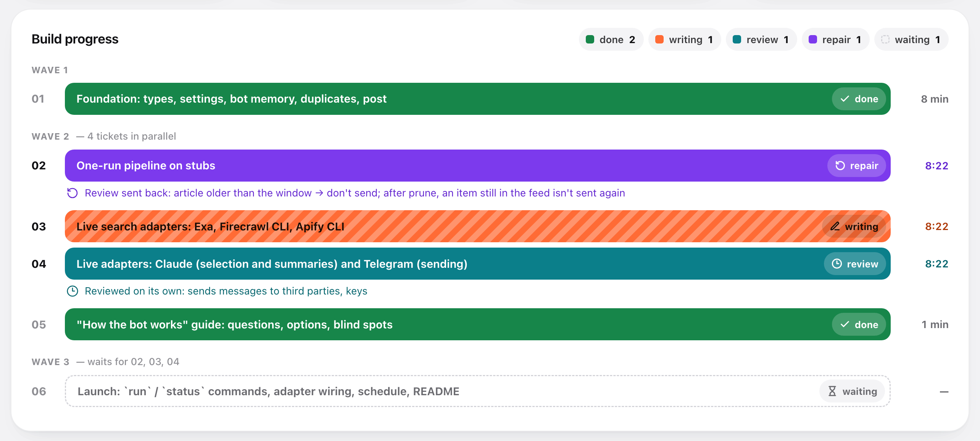Click the '8 min' duration for ticket 01
This screenshot has width=980, height=441.
pos(935,99)
